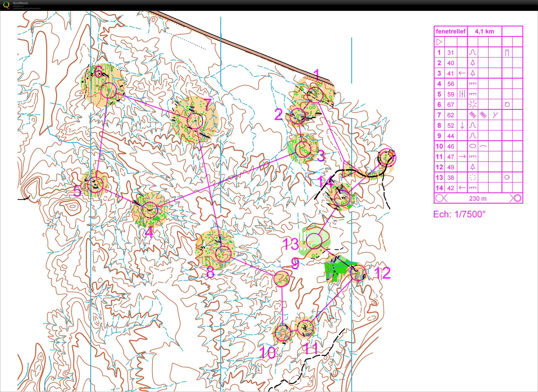Select control circle 7 on the map
This screenshot has width=538, height=392.
pos(195,121)
